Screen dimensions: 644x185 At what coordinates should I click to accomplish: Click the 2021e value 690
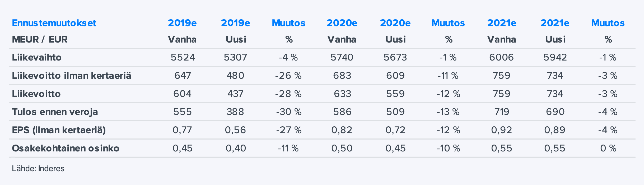tap(555, 112)
